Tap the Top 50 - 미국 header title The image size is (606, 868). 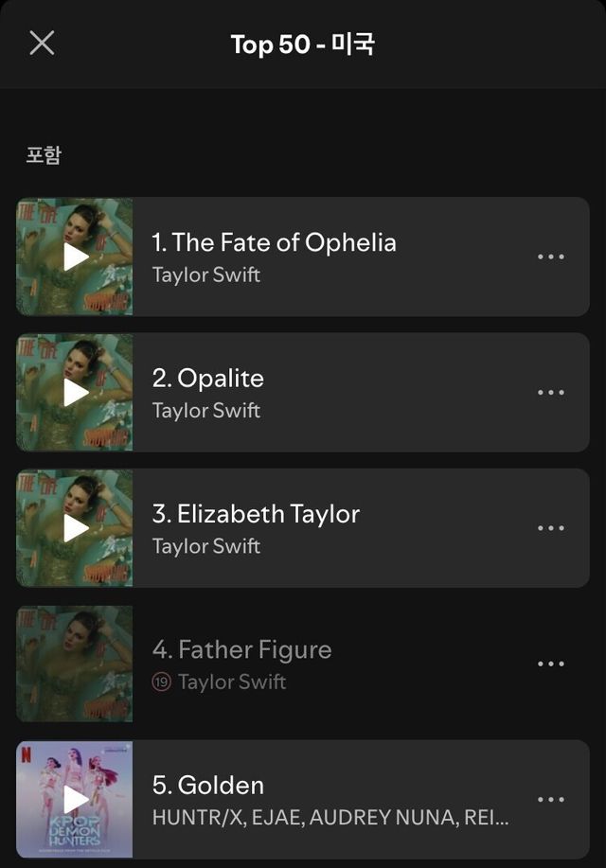tap(303, 44)
